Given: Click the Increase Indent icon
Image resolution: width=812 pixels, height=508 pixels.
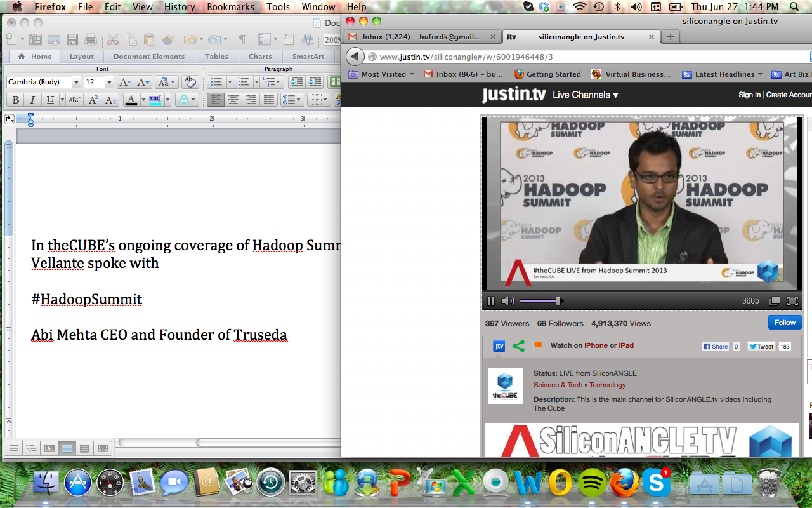Looking at the screenshot, I should coord(314,82).
